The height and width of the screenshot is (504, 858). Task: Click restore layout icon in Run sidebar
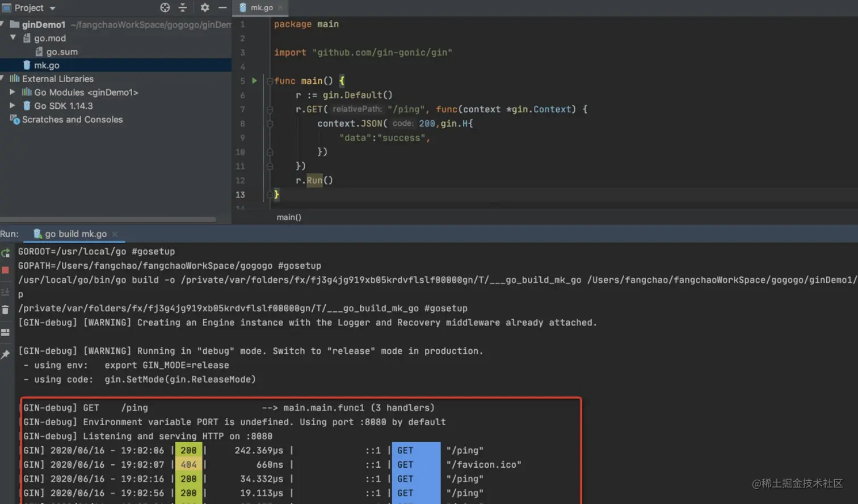pyautogui.click(x=6, y=332)
